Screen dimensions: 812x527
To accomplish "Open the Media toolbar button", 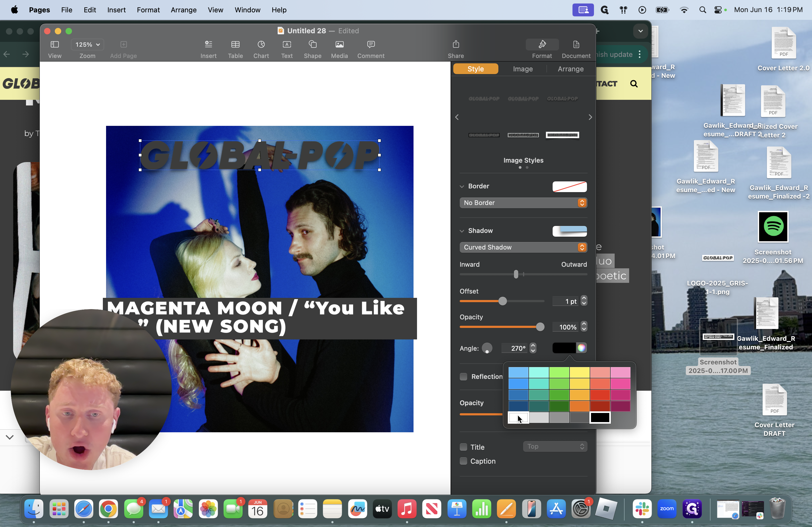I will click(x=339, y=45).
